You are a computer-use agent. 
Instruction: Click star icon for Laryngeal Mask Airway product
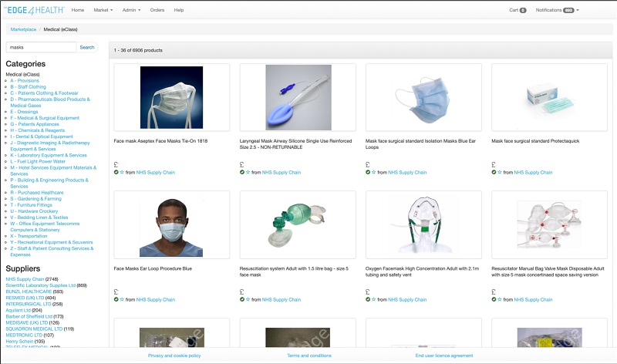[x=248, y=172]
